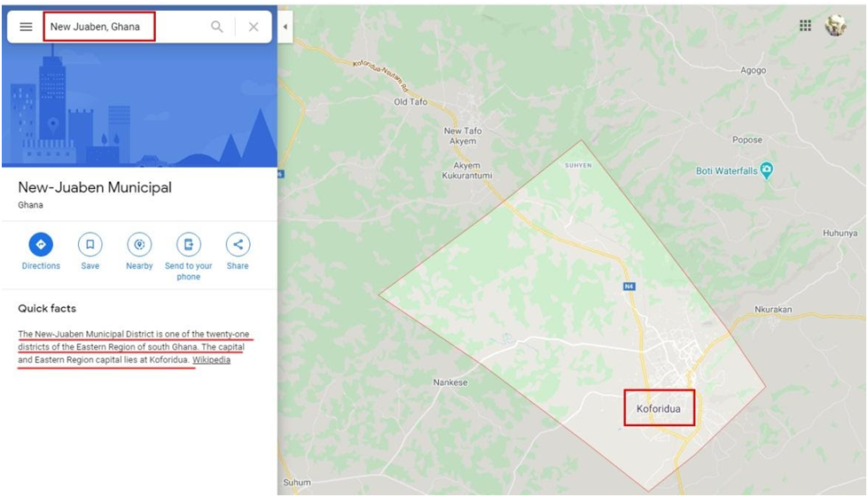The image size is (868, 497).
Task: Click the Popose place label
Action: click(747, 139)
